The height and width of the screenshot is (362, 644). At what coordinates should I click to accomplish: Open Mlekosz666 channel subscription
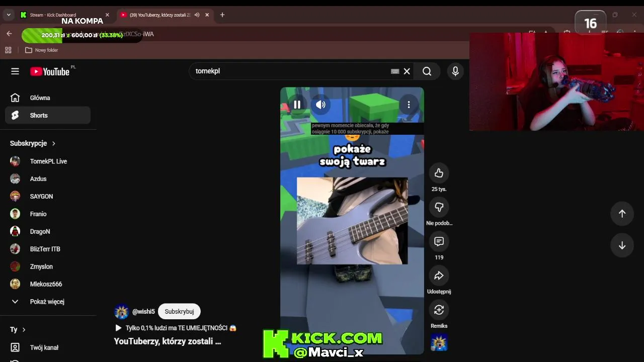pyautogui.click(x=48, y=284)
